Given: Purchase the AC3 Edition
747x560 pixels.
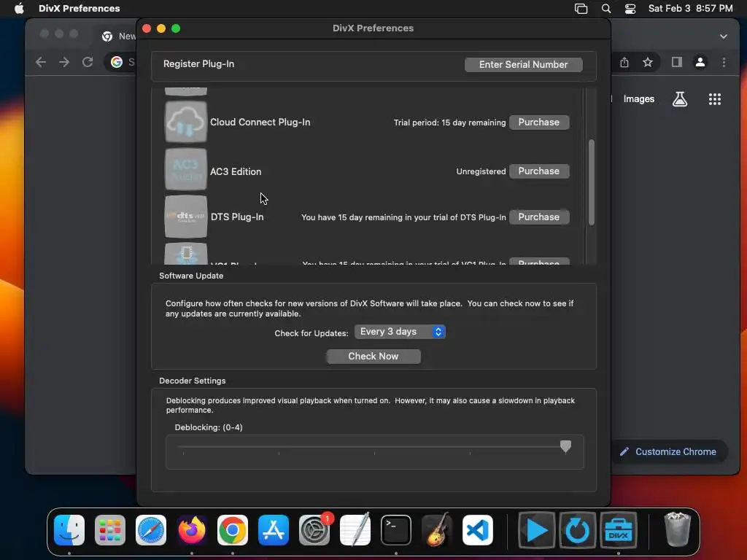Looking at the screenshot, I should point(539,171).
